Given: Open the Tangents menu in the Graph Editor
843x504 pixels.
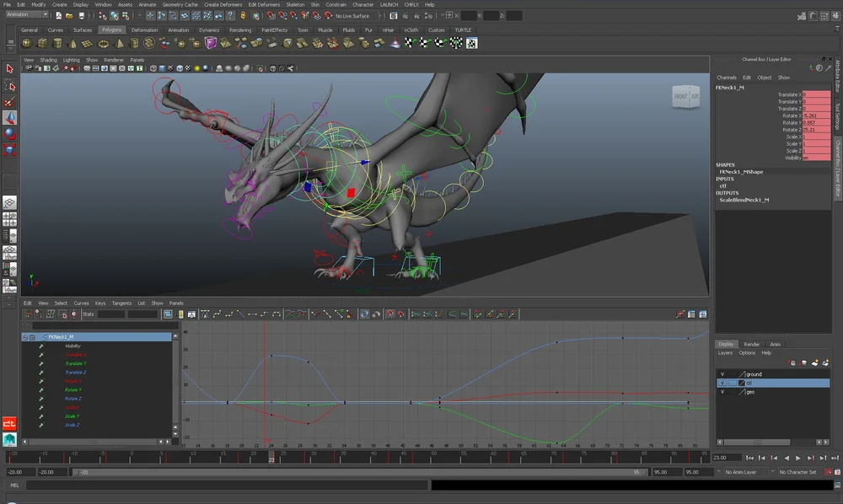Looking at the screenshot, I should tap(121, 303).
